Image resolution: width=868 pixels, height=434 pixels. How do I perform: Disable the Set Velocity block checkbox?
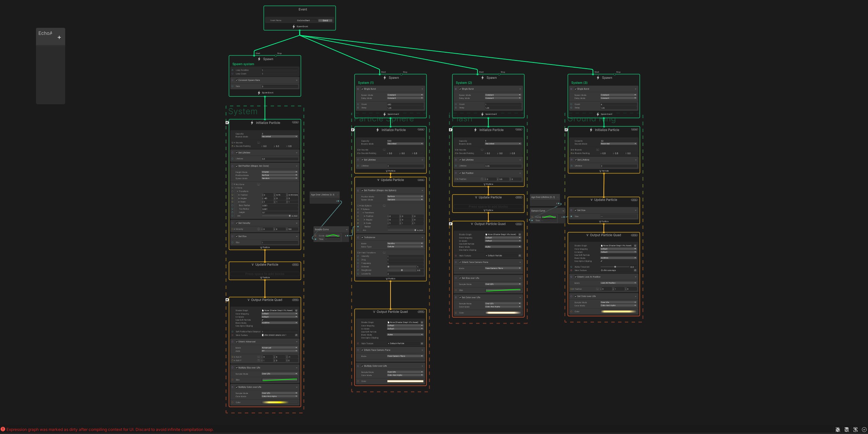point(237,223)
